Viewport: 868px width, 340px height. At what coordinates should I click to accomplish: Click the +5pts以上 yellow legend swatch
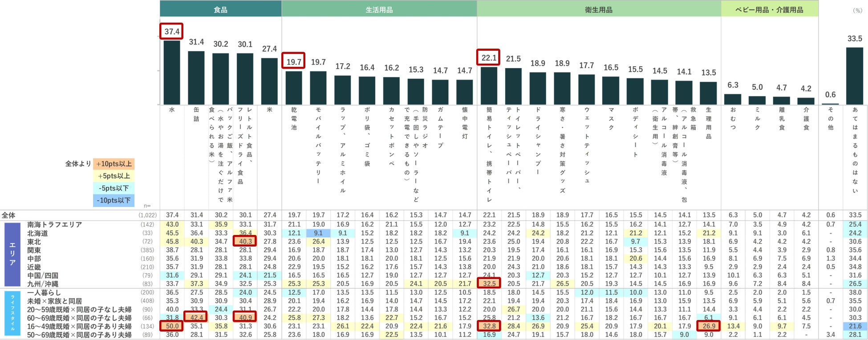[114, 176]
